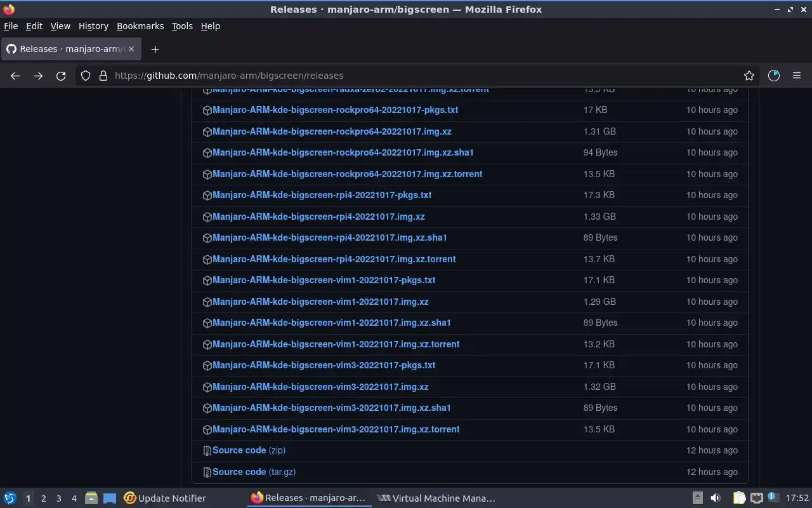Reload the current page
This screenshot has width=812, height=508.
coord(61,76)
